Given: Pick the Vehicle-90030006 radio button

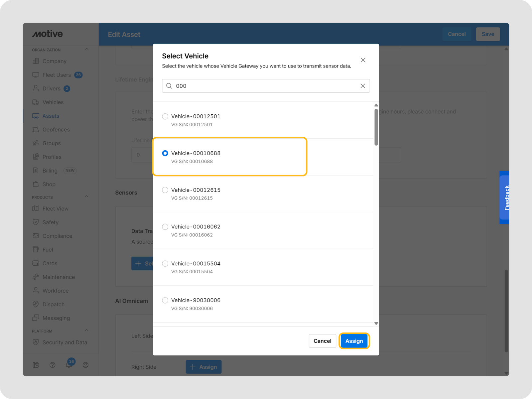Looking at the screenshot, I should point(165,300).
